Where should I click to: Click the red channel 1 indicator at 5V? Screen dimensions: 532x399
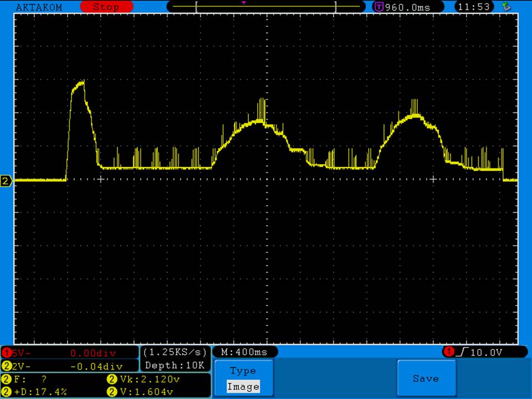6,353
